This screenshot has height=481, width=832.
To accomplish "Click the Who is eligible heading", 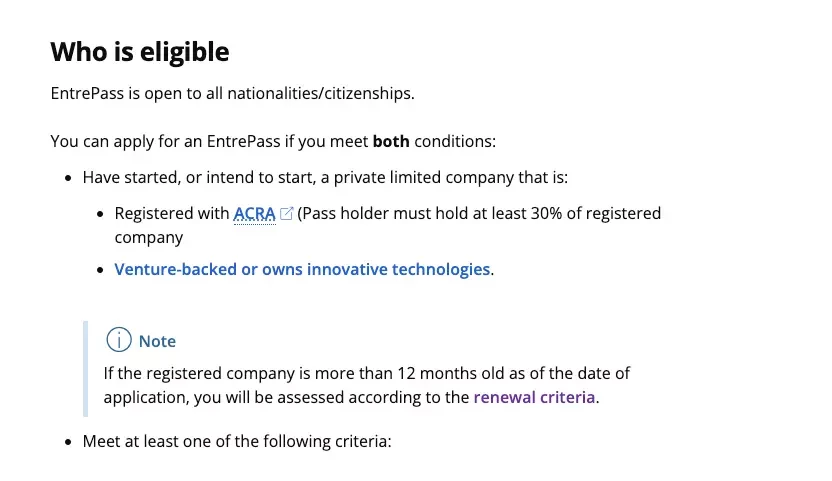I will click(x=140, y=52).
